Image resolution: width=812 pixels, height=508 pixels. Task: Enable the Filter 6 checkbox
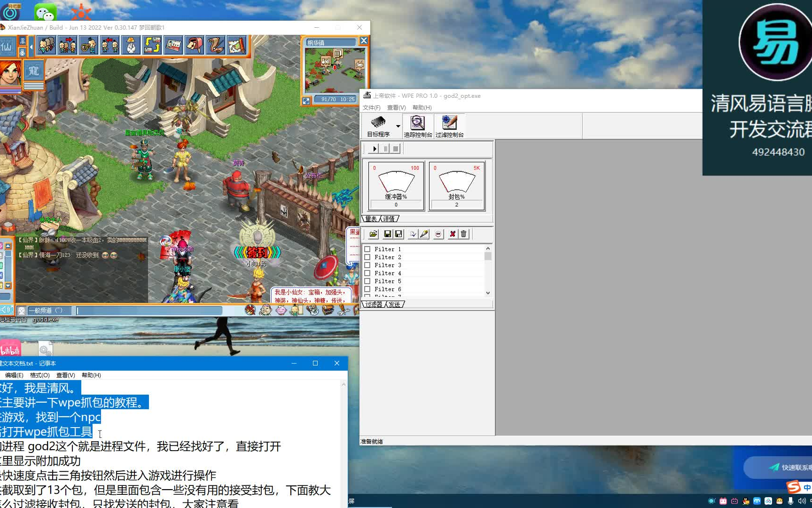tap(367, 289)
